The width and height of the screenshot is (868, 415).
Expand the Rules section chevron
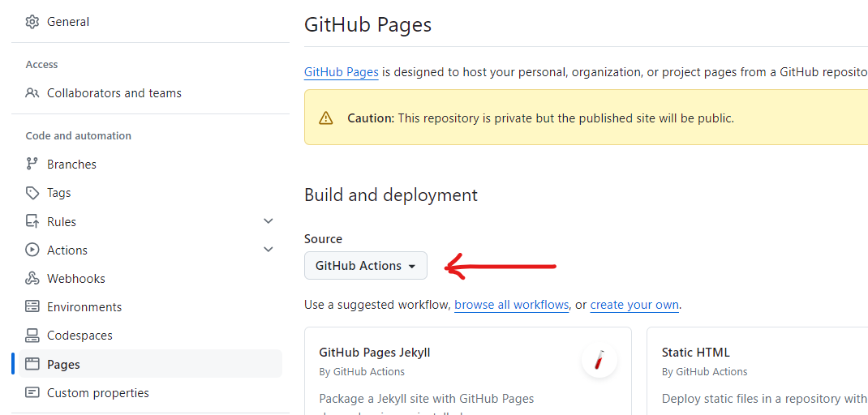coord(269,221)
